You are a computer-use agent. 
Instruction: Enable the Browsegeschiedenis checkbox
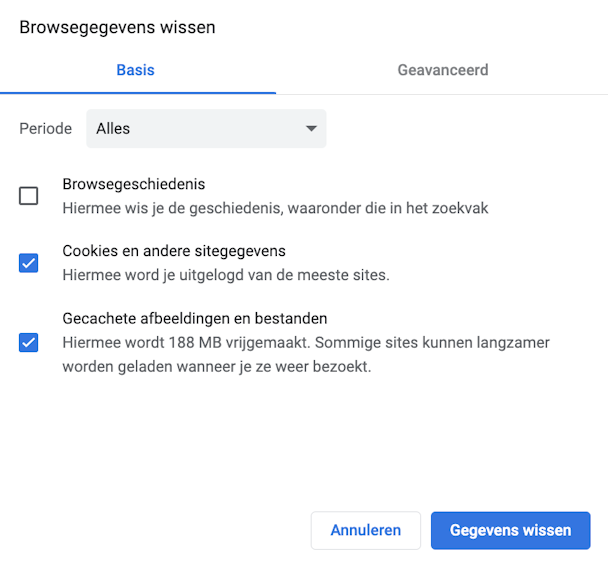(29, 196)
